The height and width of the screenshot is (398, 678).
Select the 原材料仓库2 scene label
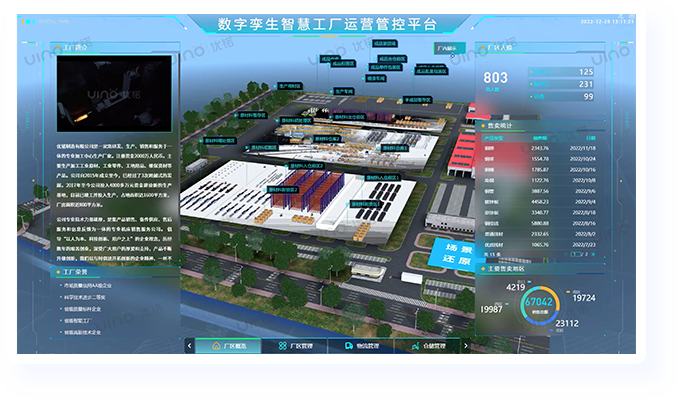click(x=327, y=139)
